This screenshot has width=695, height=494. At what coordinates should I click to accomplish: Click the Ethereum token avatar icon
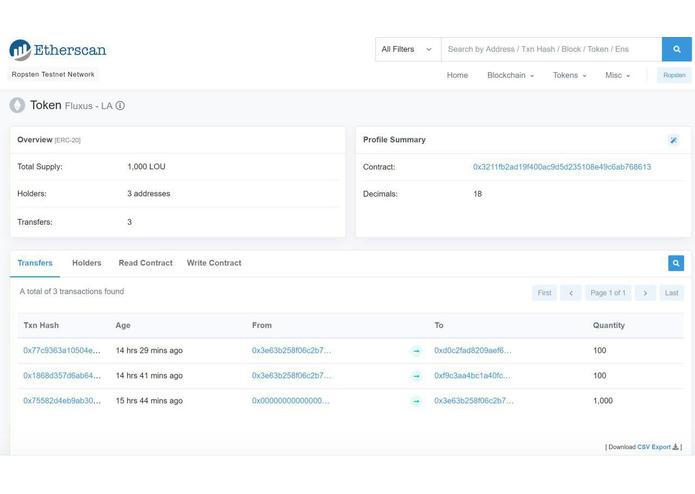coord(17,105)
